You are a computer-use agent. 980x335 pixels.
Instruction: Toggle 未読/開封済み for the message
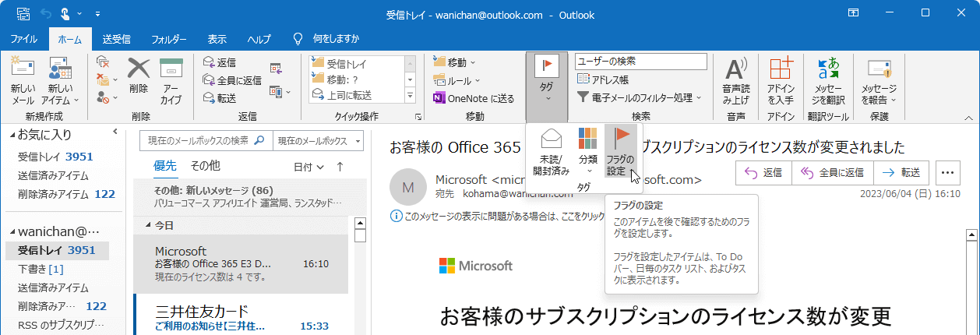coord(552,153)
